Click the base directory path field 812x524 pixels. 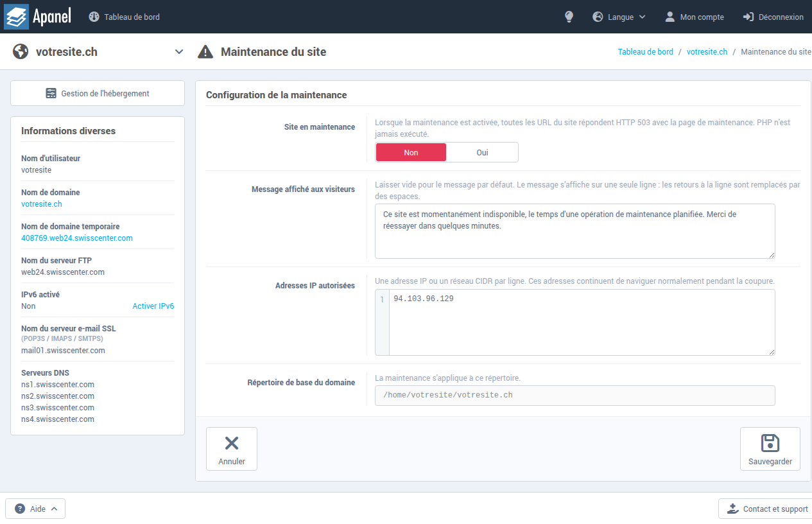574,396
